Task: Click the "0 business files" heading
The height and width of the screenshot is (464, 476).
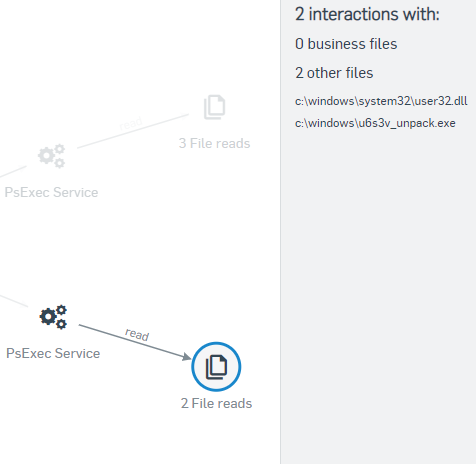Action: tap(346, 44)
